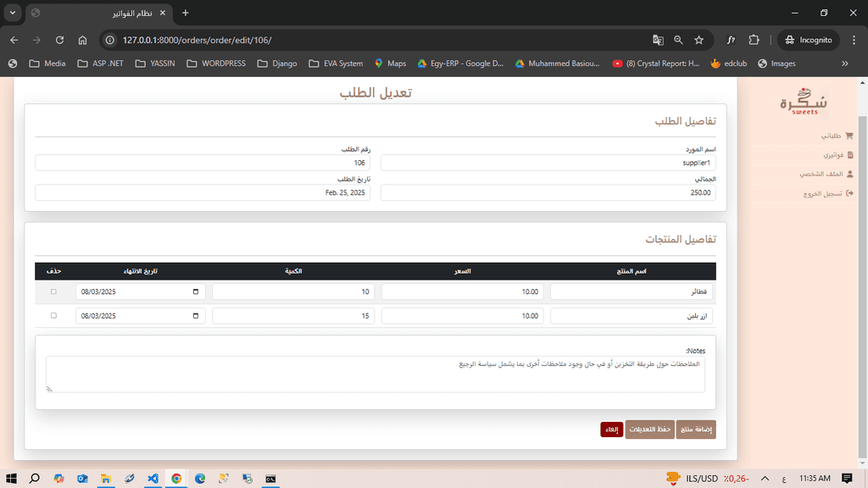The image size is (868, 488).
Task: Click the اسم المورد field showing supplier1
Action: pos(548,163)
